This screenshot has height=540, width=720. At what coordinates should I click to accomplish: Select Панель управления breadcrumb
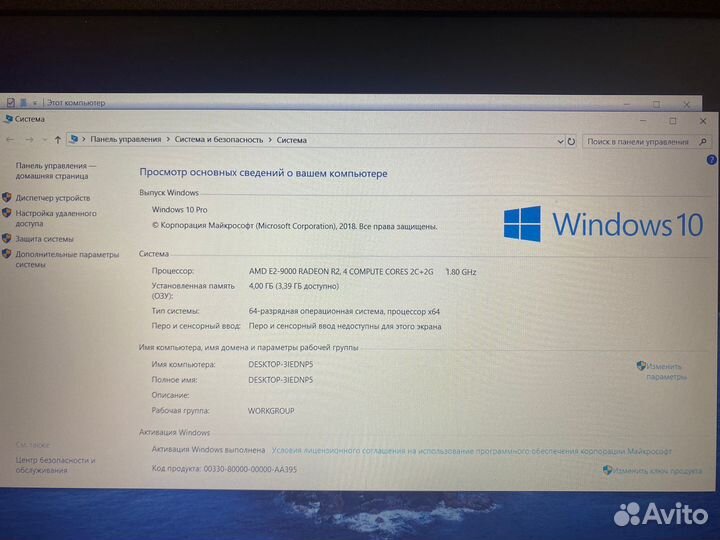tap(125, 139)
